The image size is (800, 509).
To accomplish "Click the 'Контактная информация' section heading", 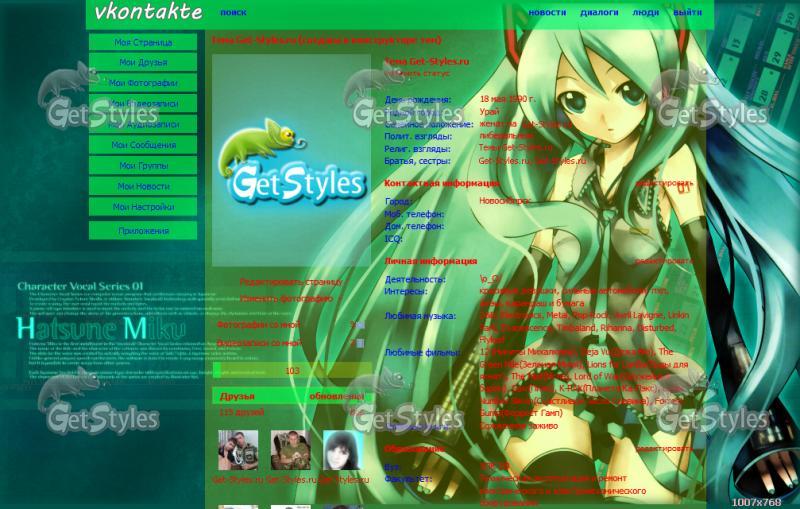I will (442, 183).
